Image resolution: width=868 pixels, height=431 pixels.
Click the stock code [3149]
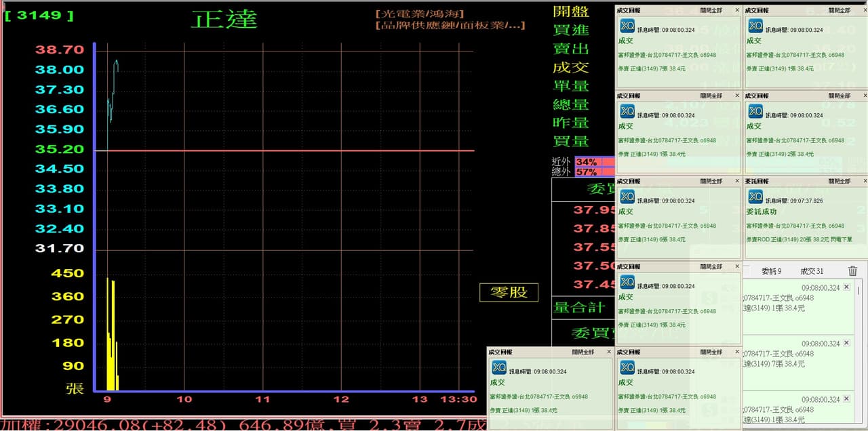(x=39, y=15)
